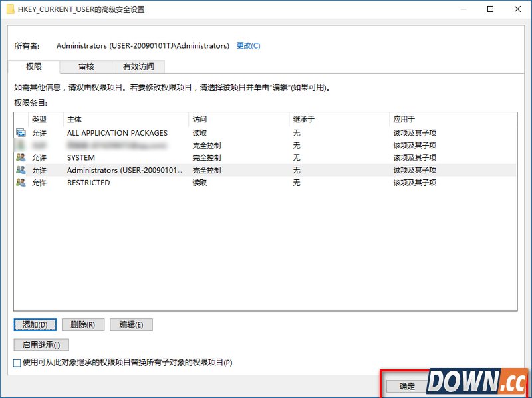Viewport: 532px width, 398px height.
Task: Click the SYSTEM group icon
Action: tap(20, 157)
